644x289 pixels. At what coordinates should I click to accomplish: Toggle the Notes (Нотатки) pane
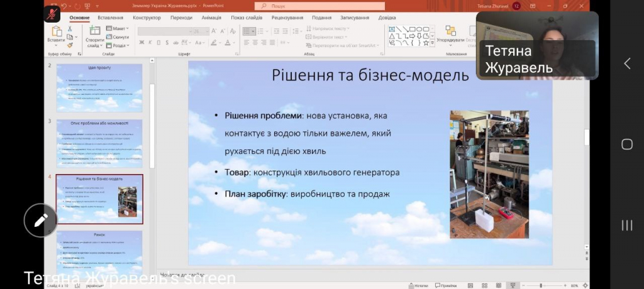tap(417, 285)
